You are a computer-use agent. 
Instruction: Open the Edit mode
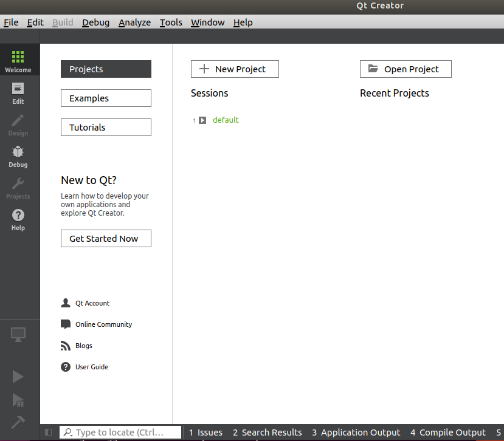coord(18,93)
